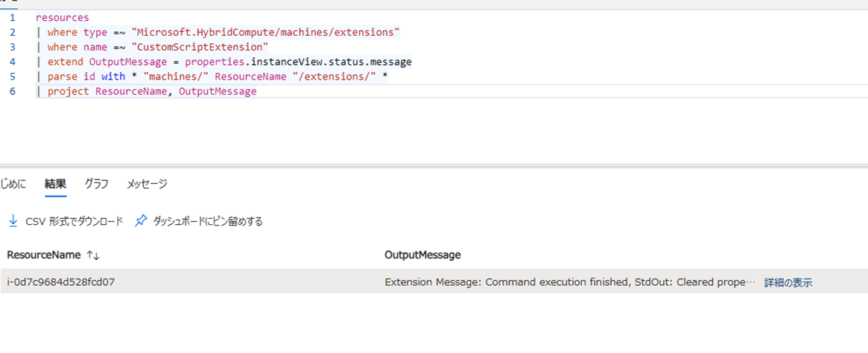Click query line with CustomScriptExtension filter

152,47
